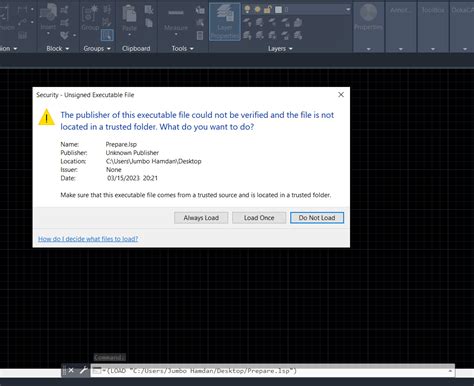Image resolution: width=474 pixels, height=386 pixels.
Task: Expand command history arrow at right
Action: [x=450, y=371]
